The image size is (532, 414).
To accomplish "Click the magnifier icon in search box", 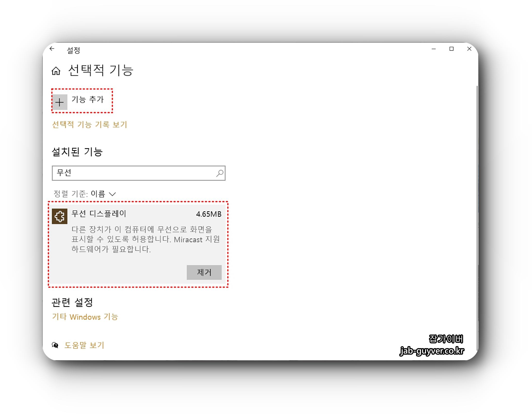I will point(220,173).
